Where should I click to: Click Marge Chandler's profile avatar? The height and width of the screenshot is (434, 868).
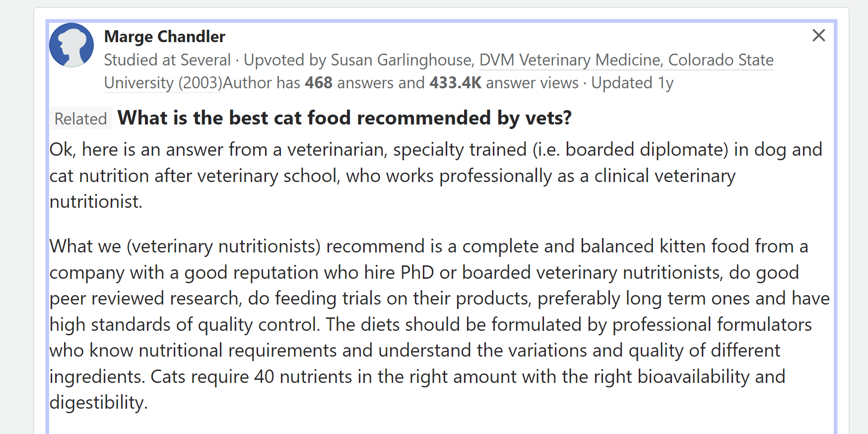pos(71,45)
